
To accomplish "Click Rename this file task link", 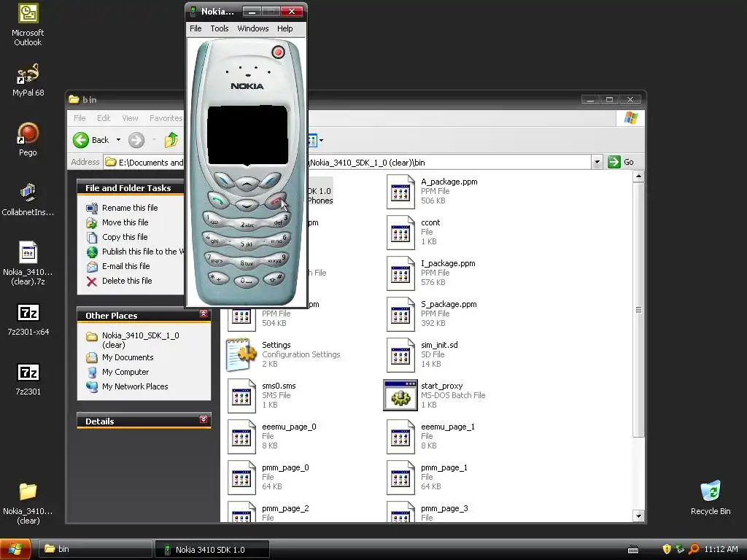I will point(130,208).
